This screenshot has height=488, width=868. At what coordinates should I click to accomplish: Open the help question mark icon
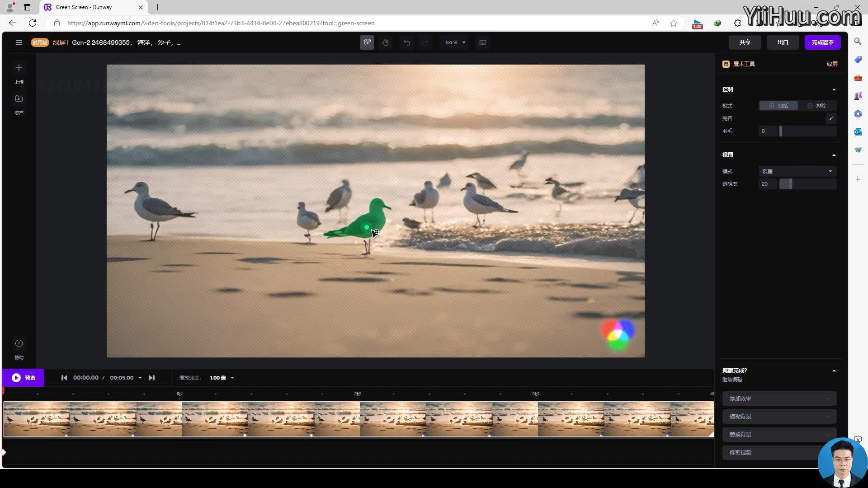(x=19, y=343)
